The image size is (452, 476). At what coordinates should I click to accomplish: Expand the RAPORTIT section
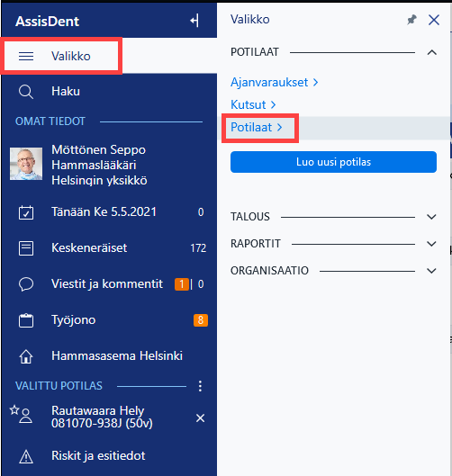[x=431, y=244]
